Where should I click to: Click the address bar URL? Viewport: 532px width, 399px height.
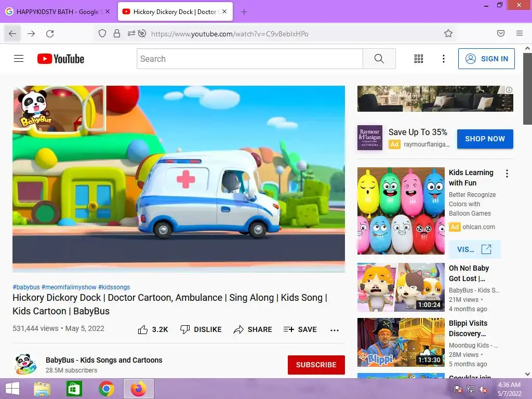pos(230,34)
